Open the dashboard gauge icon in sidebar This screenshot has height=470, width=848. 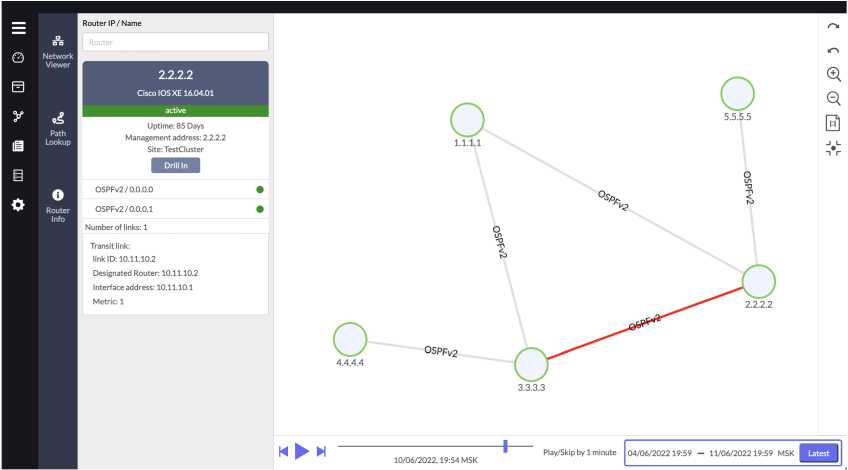[x=18, y=58]
